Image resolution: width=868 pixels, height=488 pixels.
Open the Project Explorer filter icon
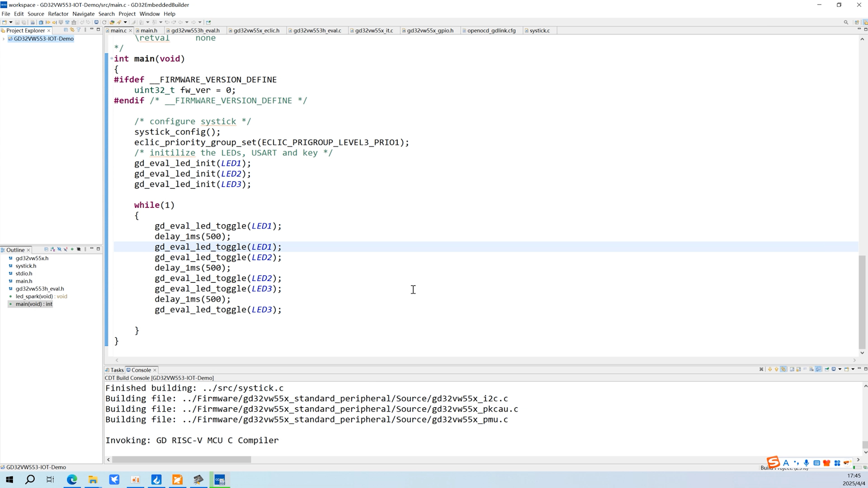78,30
